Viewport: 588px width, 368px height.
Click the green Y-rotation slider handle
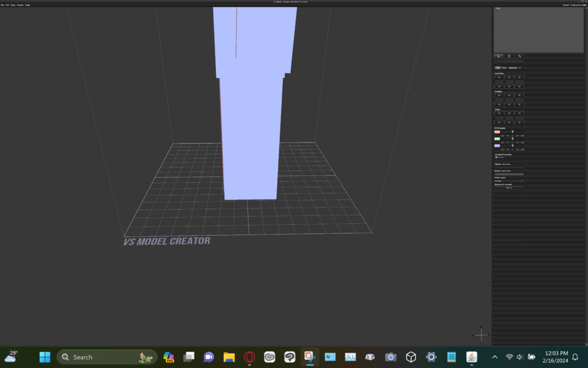click(512, 139)
